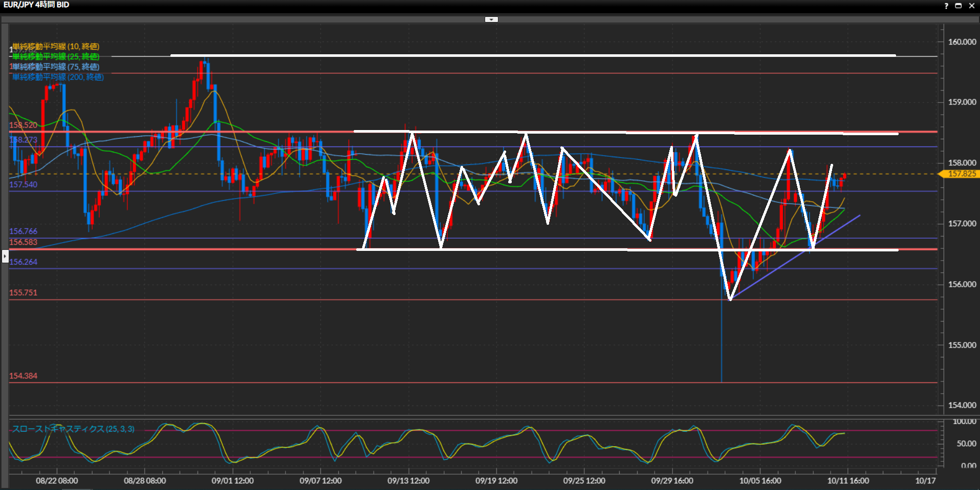Click the EUR/JPY 4時間 BID title

[36, 5]
